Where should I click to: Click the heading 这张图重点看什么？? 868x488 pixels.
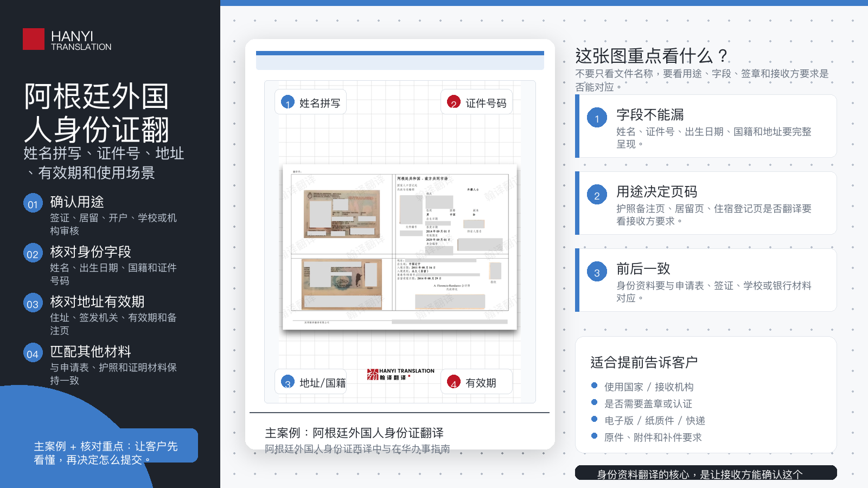[652, 56]
